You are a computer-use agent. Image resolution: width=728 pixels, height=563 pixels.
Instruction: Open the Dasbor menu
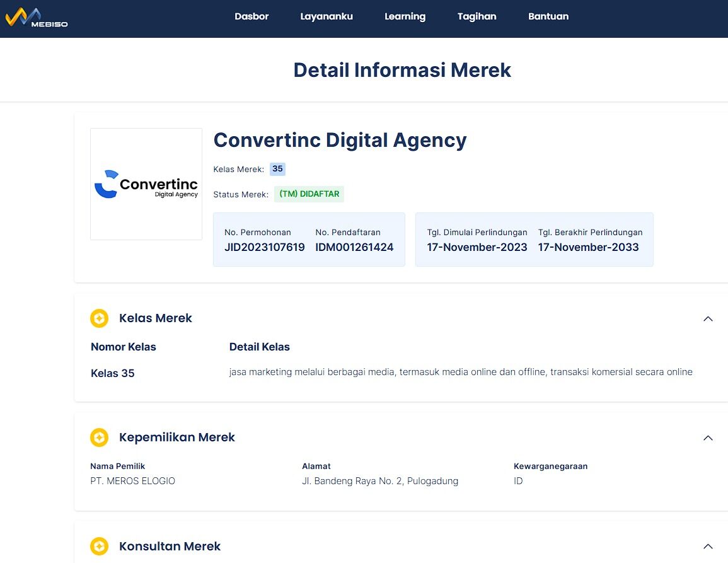coord(251,16)
